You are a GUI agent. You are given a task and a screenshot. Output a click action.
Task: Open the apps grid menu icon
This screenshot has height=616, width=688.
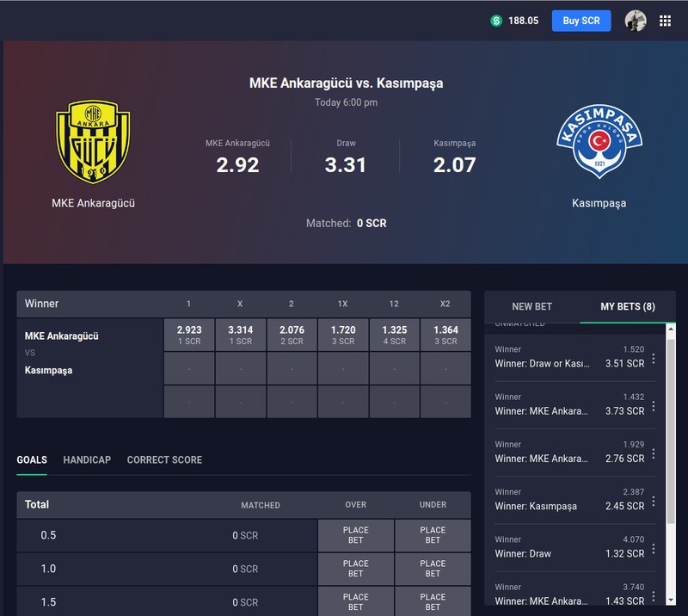tap(665, 21)
